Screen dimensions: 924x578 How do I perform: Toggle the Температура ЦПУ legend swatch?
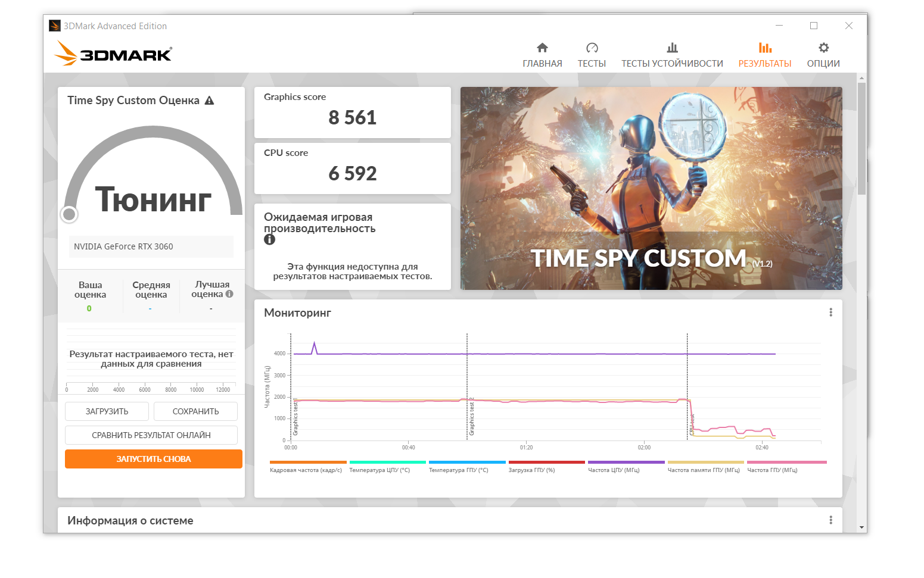388,462
